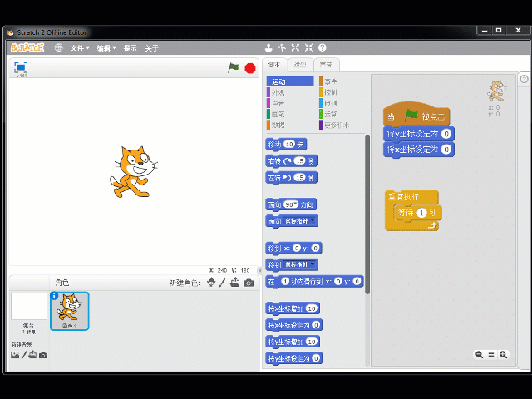Select the 侦测 block category
This screenshot has width=532, height=399.
tap(342, 103)
